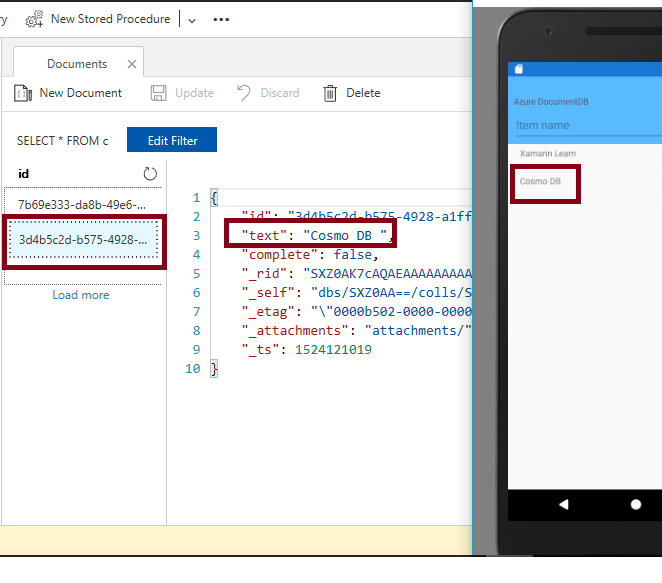The width and height of the screenshot is (662, 583).
Task: Close the Documents tab
Action: pos(132,64)
